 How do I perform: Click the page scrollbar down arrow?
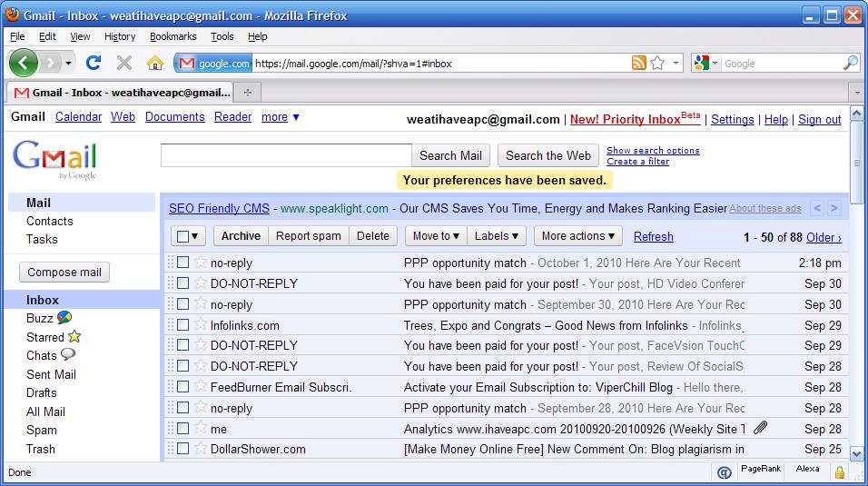(x=857, y=454)
